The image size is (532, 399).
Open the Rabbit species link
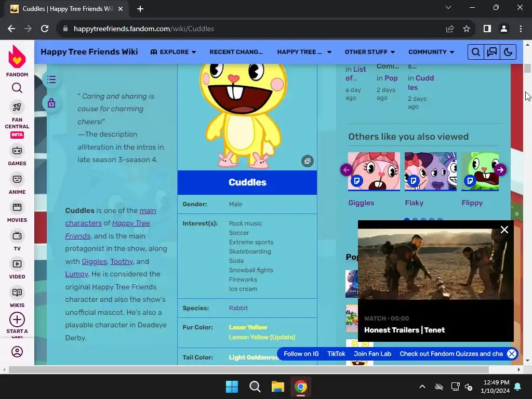(238, 308)
